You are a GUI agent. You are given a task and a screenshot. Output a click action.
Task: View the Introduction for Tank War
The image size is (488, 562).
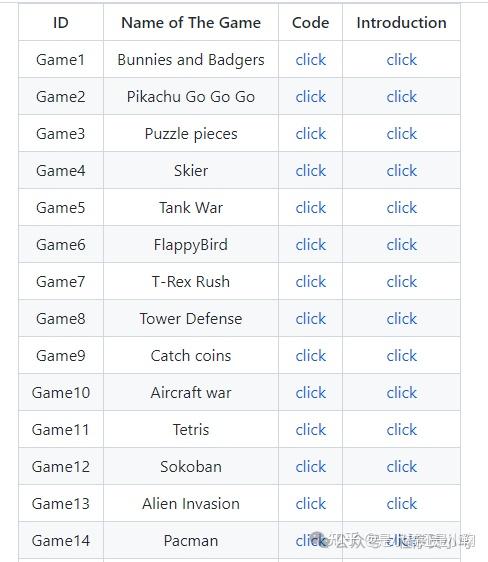tap(401, 208)
